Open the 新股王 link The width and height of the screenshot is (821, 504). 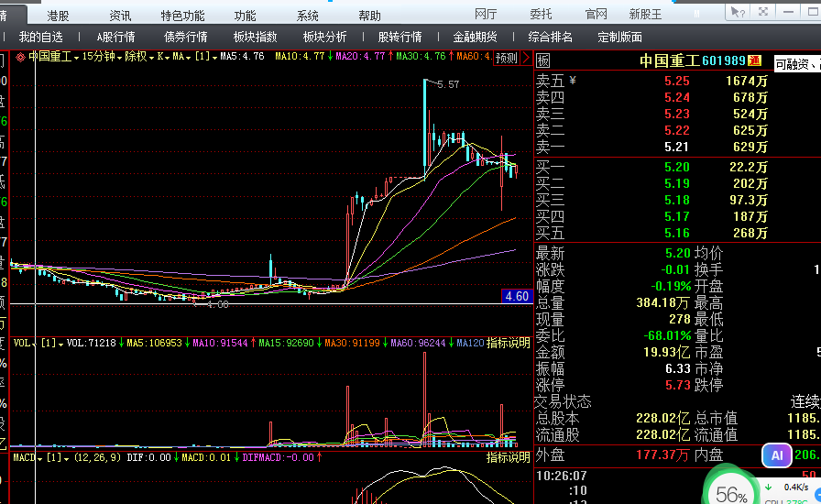[646, 14]
